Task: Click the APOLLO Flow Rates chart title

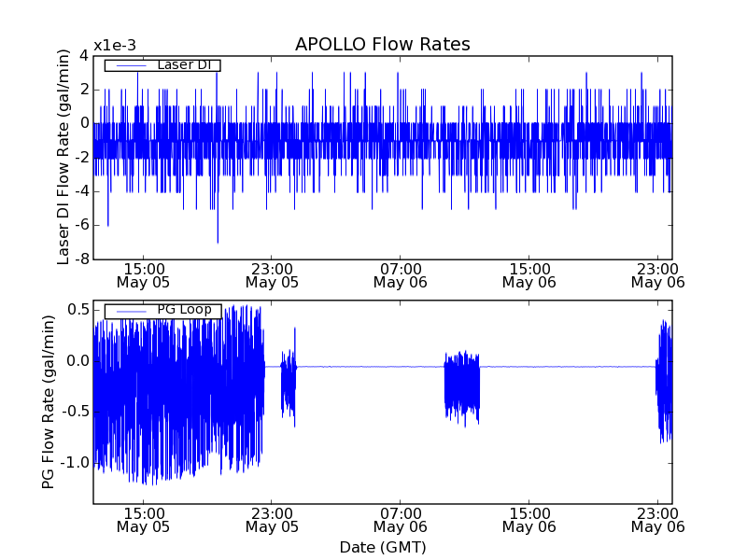Action: (382, 45)
